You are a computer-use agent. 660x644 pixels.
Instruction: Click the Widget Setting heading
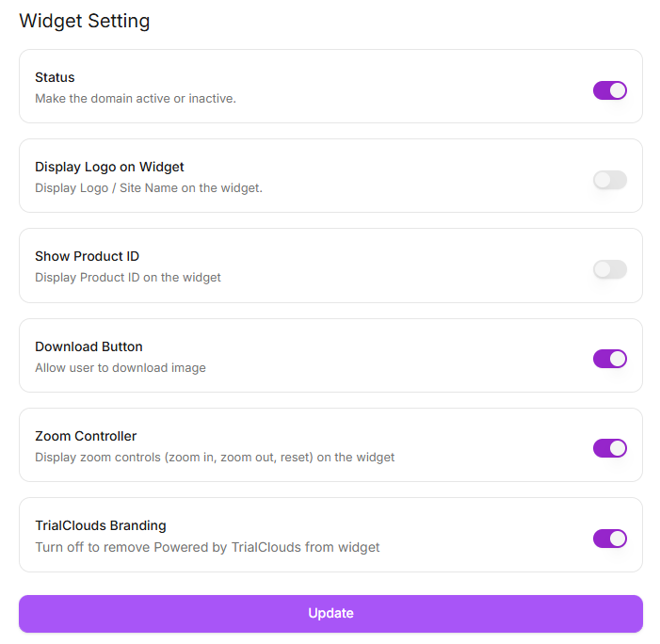coord(85,21)
